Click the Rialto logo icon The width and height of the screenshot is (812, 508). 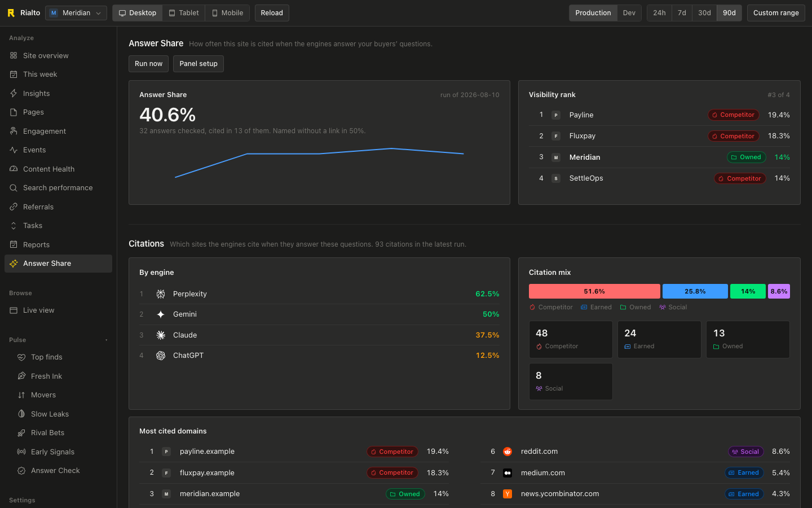click(11, 13)
